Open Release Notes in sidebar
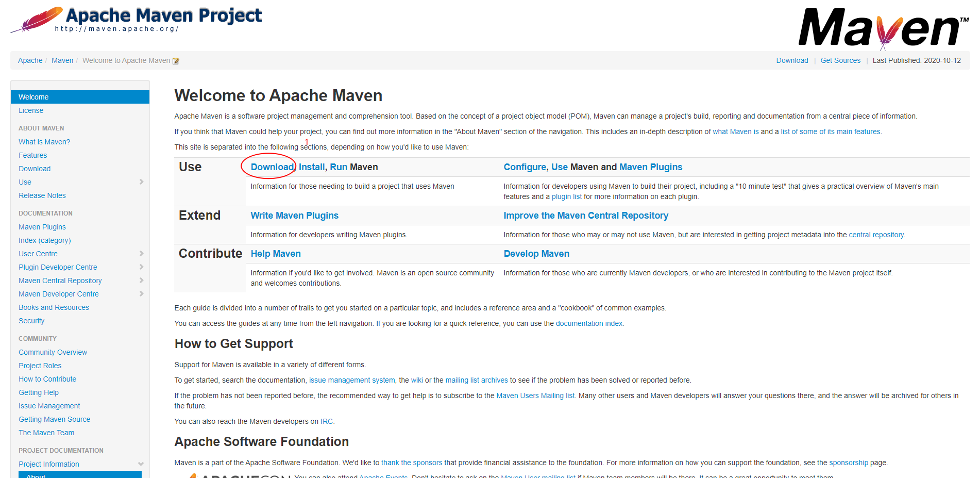The height and width of the screenshot is (478, 980). click(42, 195)
